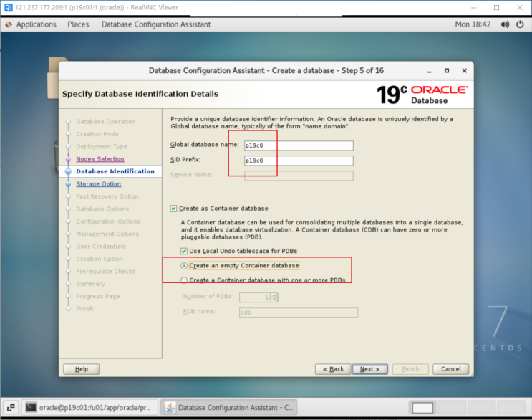Viewport: 532px width, 420px height.
Task: Select the Database Identification step
Action: click(115, 171)
